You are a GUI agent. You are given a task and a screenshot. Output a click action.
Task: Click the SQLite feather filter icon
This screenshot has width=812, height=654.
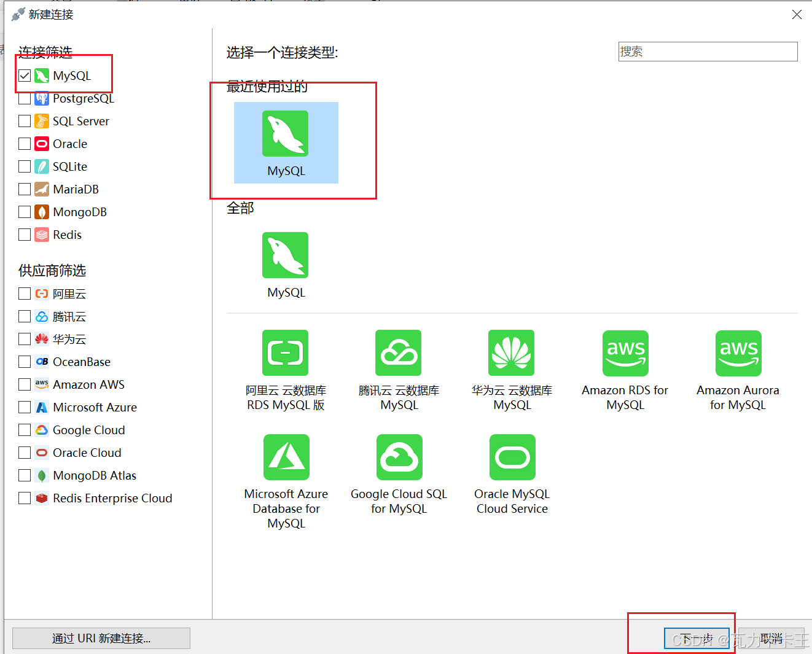pyautogui.click(x=42, y=166)
